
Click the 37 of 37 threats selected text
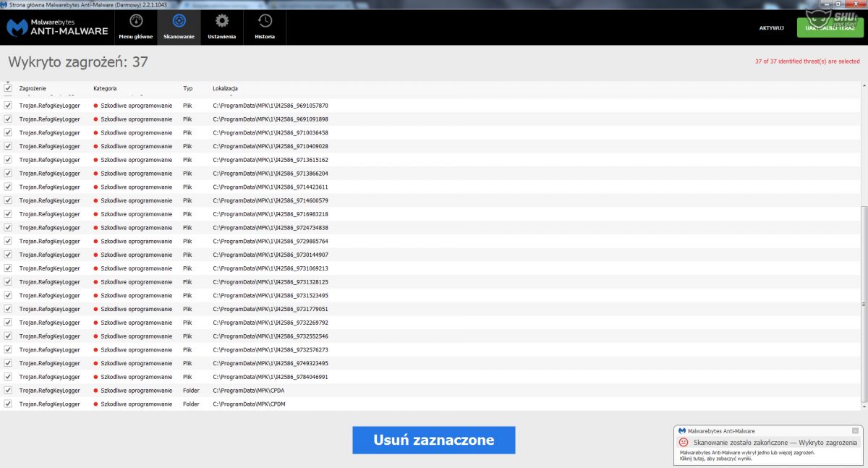[x=807, y=61]
